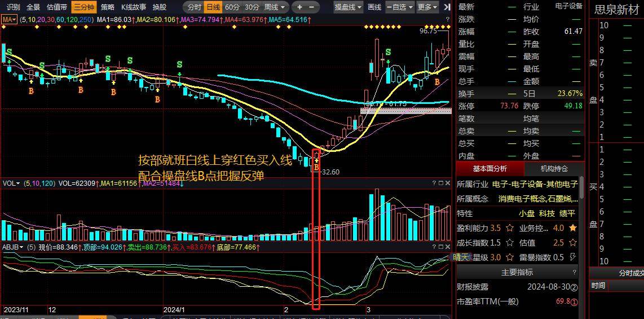Click the 昨收 61.47 value
This screenshot has height=319, width=644.
pos(574,32)
